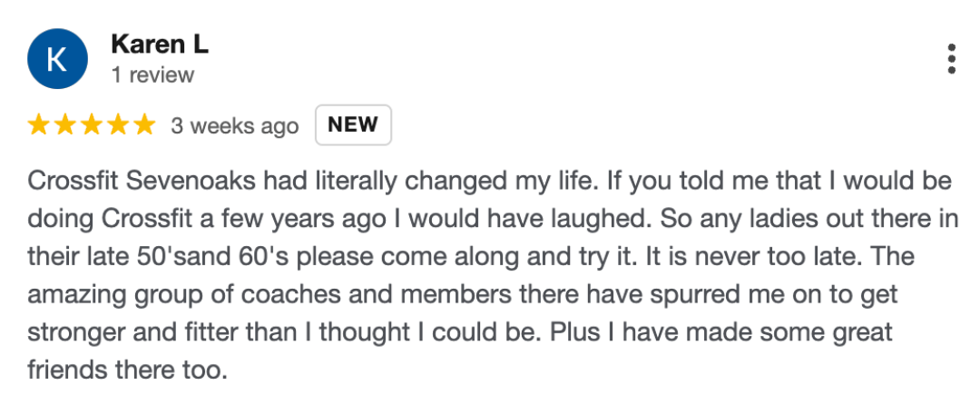Click the NEW badge

[353, 125]
